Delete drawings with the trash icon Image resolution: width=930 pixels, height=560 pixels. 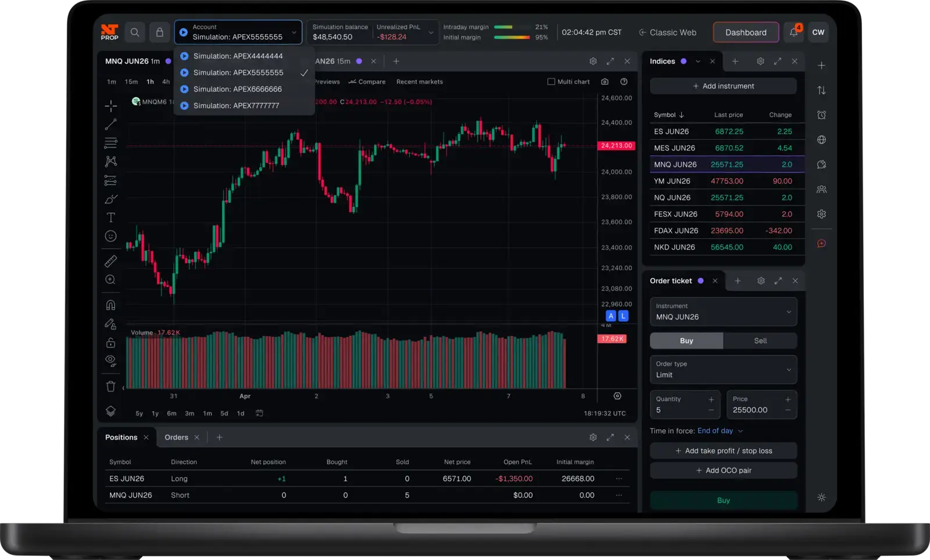(110, 386)
